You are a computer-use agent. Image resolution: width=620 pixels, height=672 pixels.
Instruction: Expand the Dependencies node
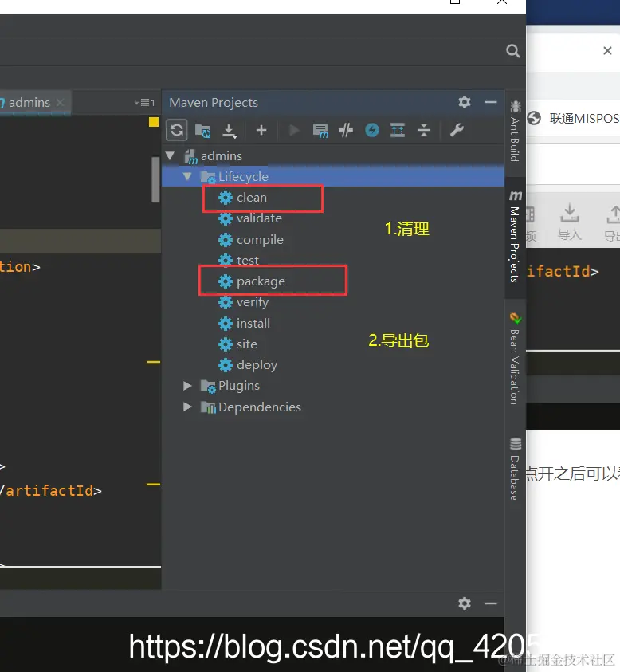[x=187, y=407]
